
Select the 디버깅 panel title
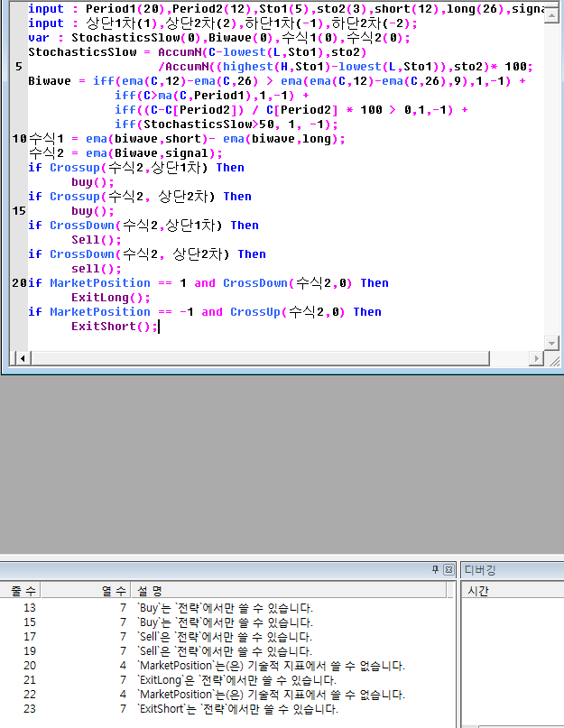pos(480,569)
